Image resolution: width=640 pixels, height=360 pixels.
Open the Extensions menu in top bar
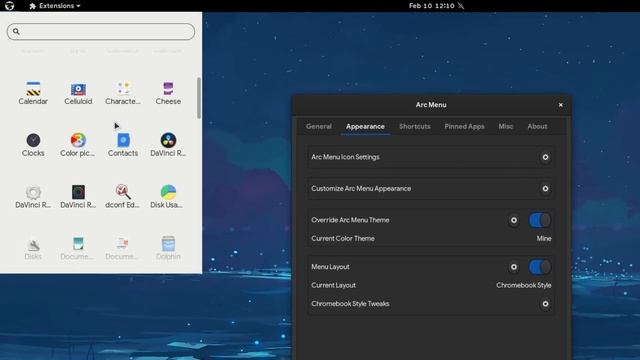pyautogui.click(x=55, y=6)
